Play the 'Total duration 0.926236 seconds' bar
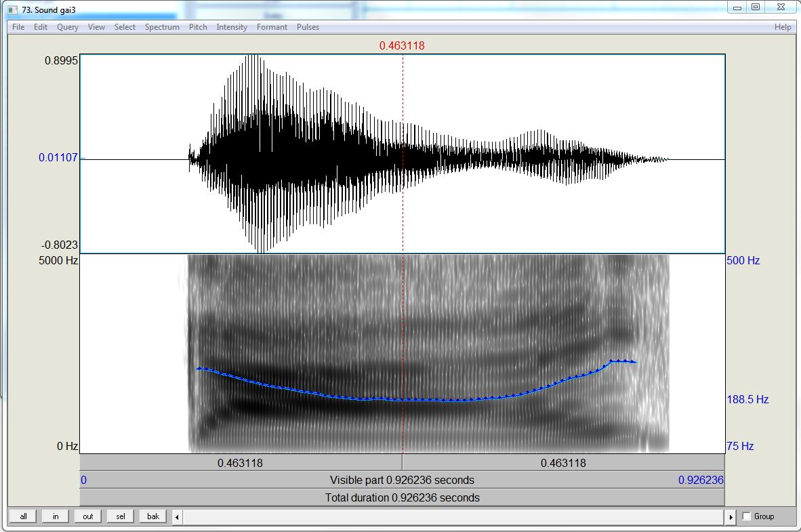 [x=402, y=497]
